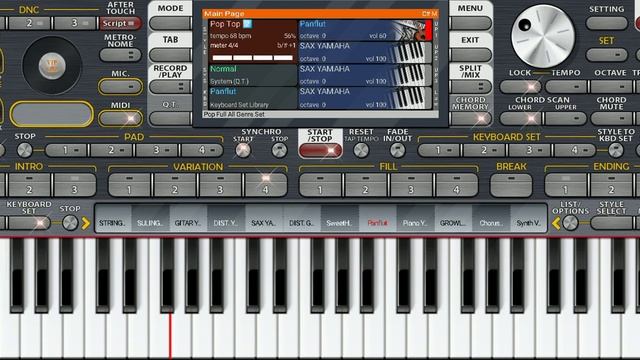
Task: Toggle Chord Scan Upper
Action: click(565, 118)
